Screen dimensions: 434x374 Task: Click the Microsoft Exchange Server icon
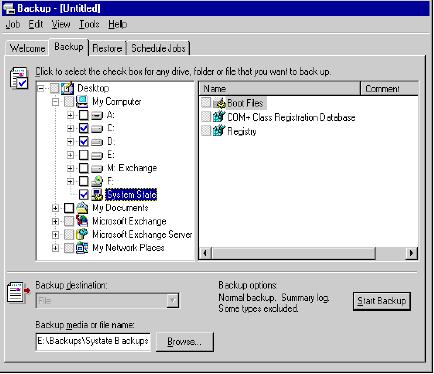(x=82, y=234)
